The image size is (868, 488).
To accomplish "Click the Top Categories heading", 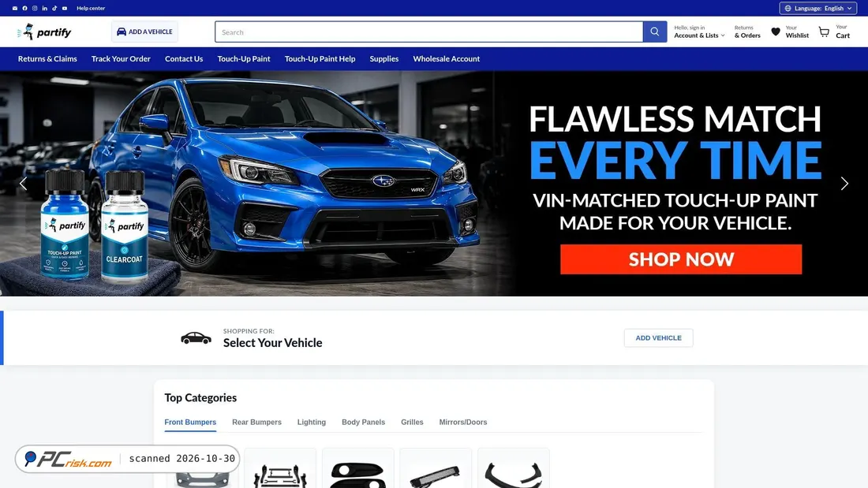I will [x=200, y=398].
